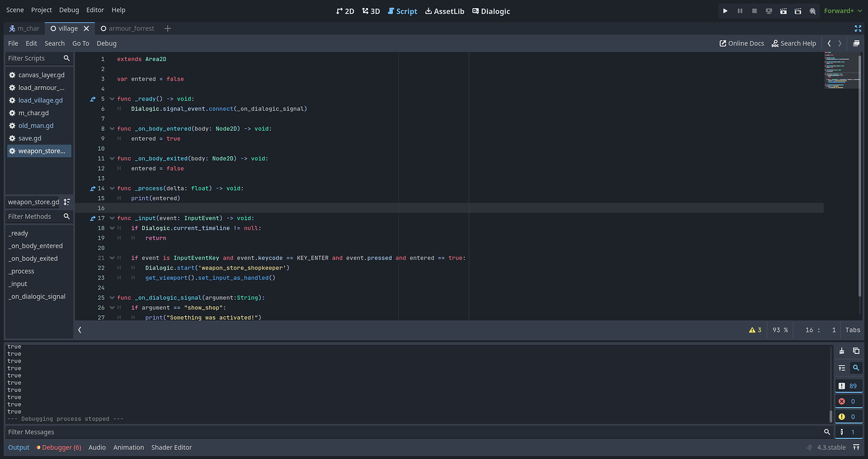Toggle standard messages filter showing 89
Image resolution: width=868 pixels, height=459 pixels.
click(849, 386)
